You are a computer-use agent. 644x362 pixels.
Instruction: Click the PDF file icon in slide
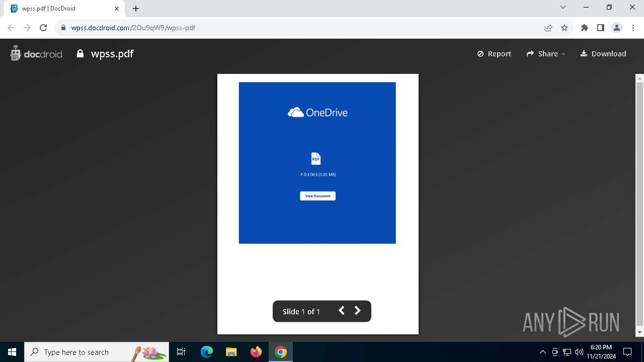tap(316, 159)
